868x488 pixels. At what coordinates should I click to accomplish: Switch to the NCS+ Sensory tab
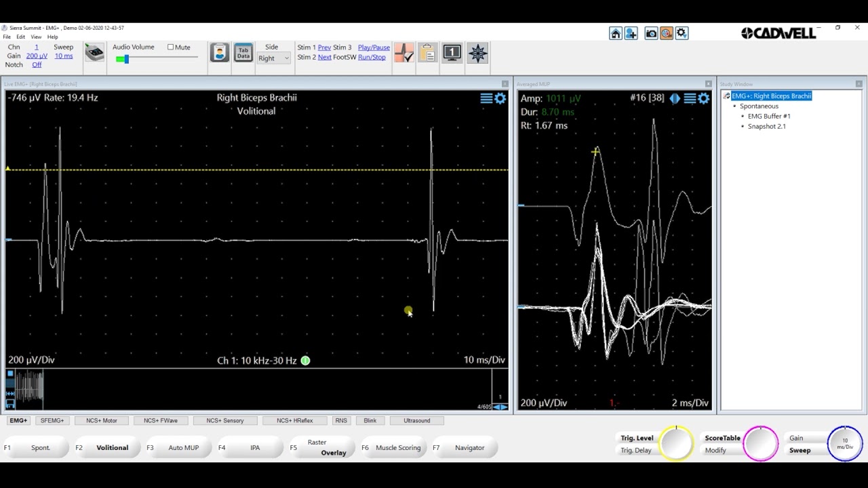[x=225, y=421]
